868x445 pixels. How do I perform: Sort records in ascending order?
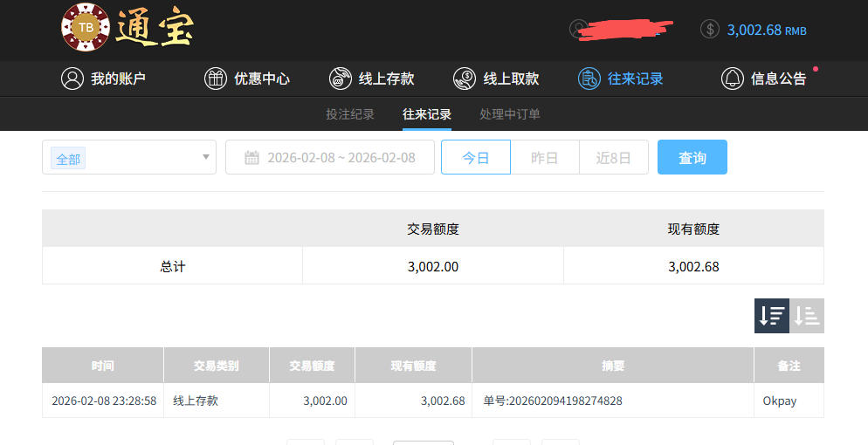click(807, 316)
